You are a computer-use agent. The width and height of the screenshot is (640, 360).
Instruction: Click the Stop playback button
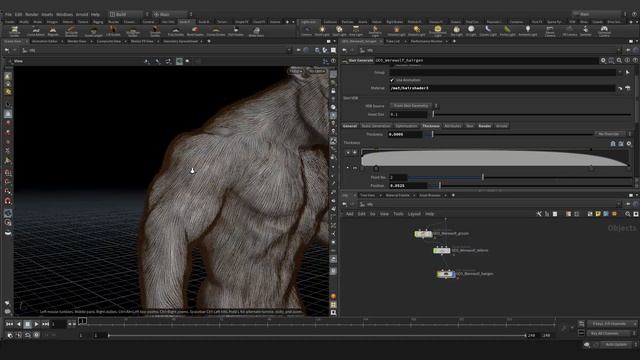click(27, 324)
